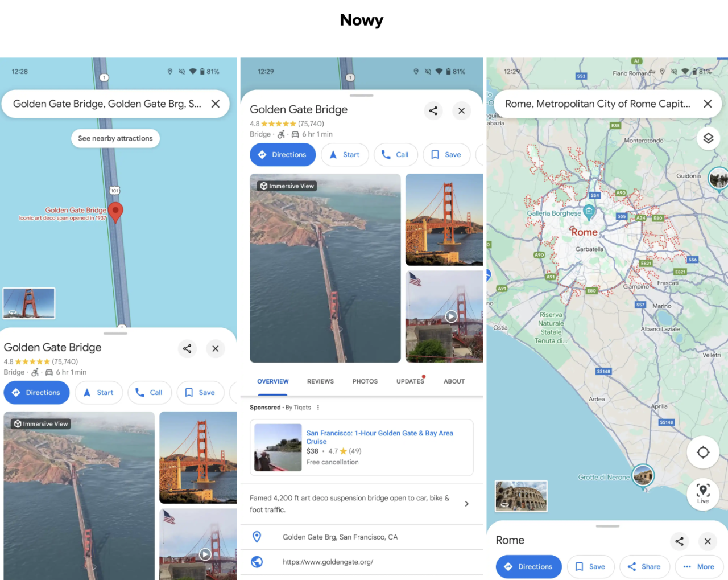Open Immersive View image in left phone screen

coord(79,496)
